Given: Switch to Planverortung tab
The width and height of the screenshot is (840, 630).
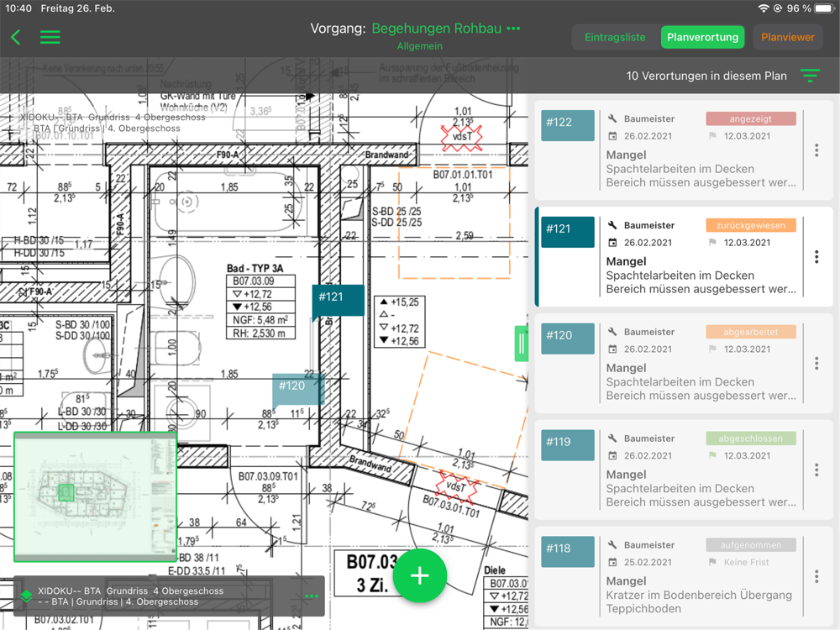Looking at the screenshot, I should pos(702,37).
